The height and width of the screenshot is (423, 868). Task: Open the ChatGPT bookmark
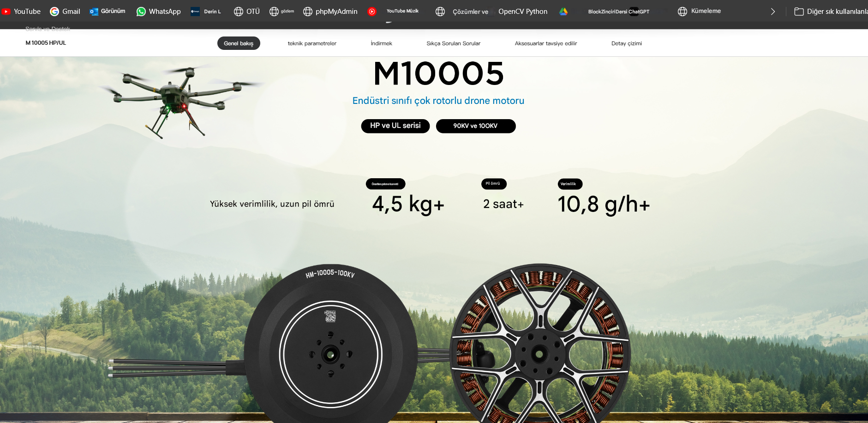(639, 12)
